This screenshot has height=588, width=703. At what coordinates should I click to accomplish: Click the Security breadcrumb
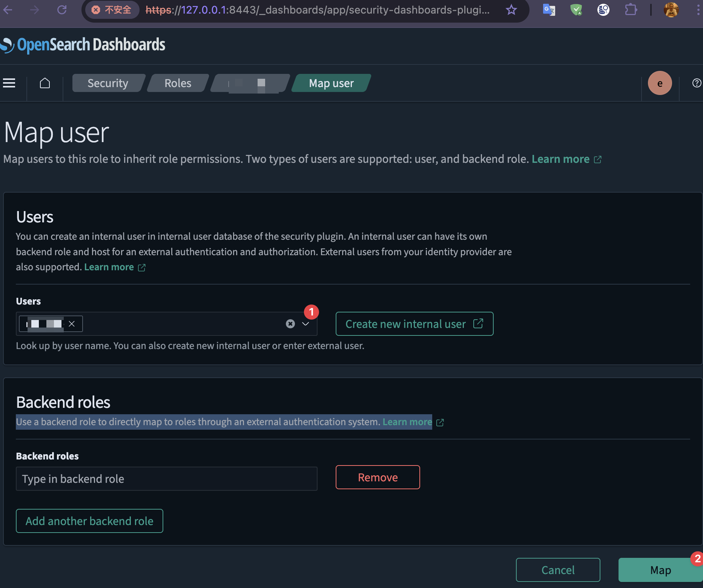(108, 83)
